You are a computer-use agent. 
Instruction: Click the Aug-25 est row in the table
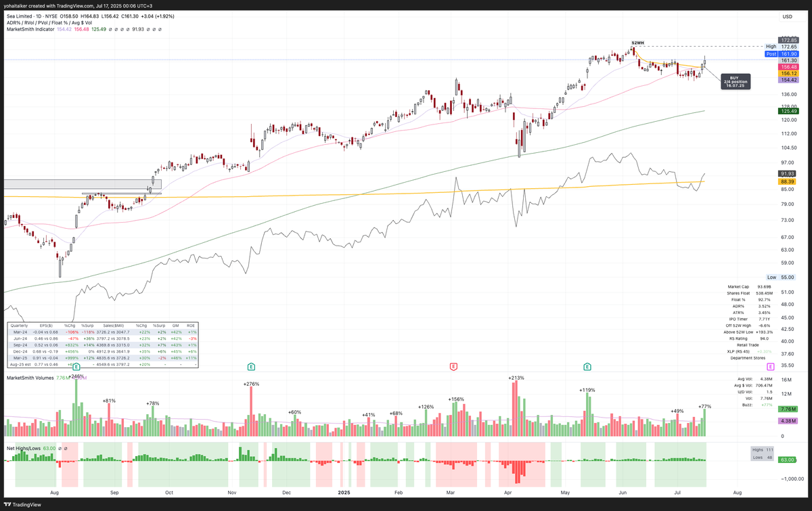103,364
